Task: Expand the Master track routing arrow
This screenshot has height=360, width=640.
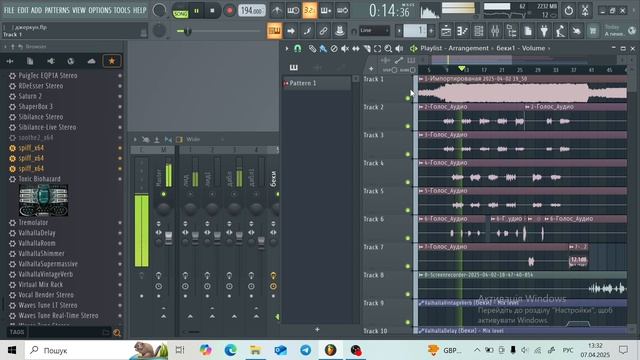Action: 164,316
